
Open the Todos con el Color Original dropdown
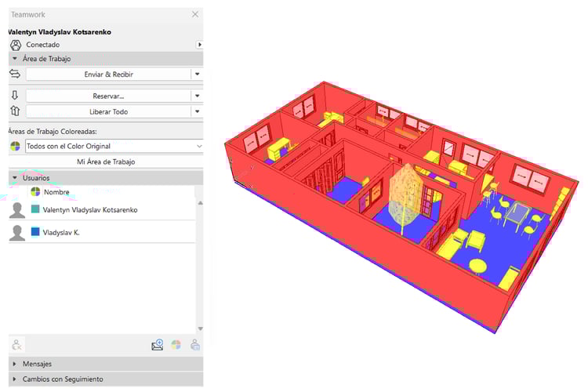[x=114, y=147]
